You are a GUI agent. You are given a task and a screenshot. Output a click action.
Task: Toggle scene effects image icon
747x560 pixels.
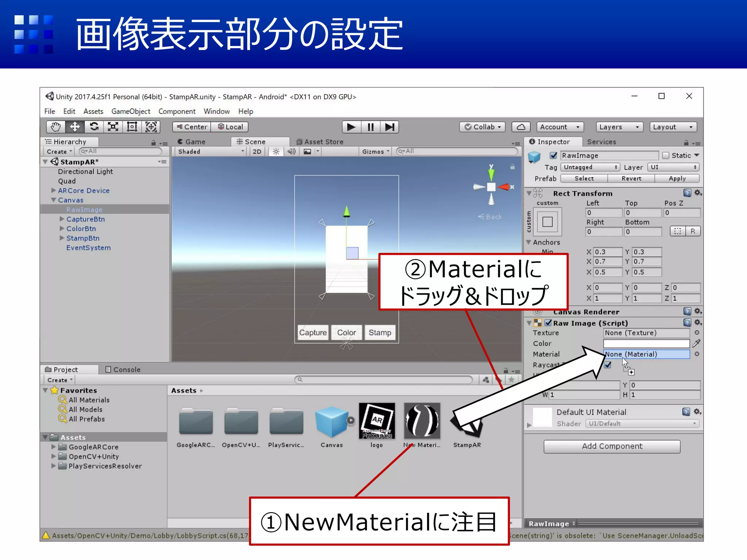[307, 152]
